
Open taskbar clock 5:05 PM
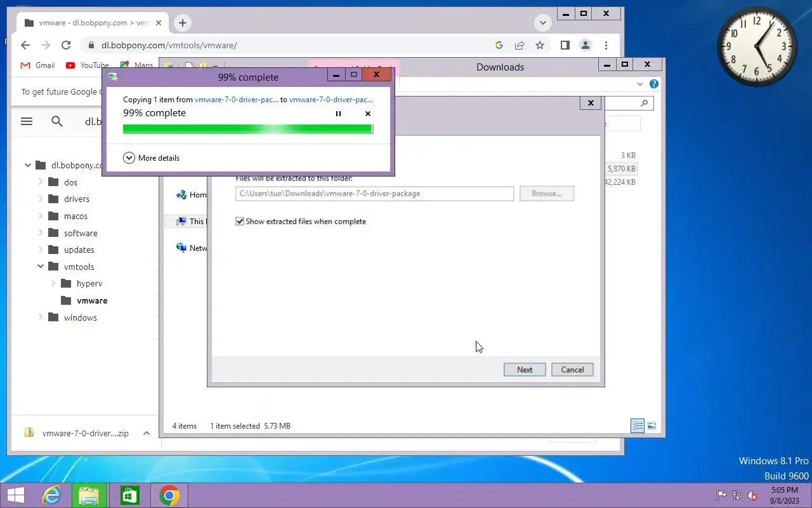pos(785,495)
